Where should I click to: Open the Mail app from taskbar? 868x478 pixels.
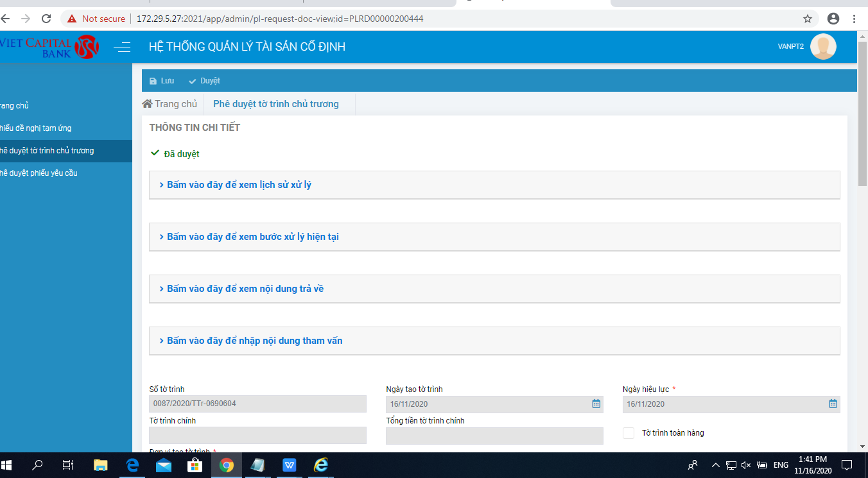point(163,465)
